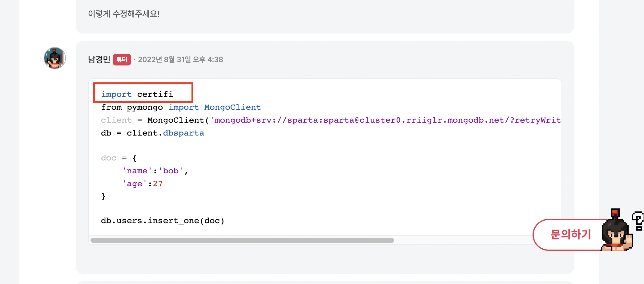Click the code line 'name':'bob',

[x=155, y=171]
